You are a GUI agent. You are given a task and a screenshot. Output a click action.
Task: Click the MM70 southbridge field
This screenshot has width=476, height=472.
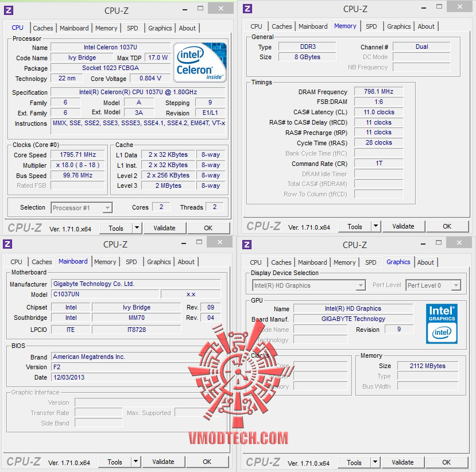point(136,318)
